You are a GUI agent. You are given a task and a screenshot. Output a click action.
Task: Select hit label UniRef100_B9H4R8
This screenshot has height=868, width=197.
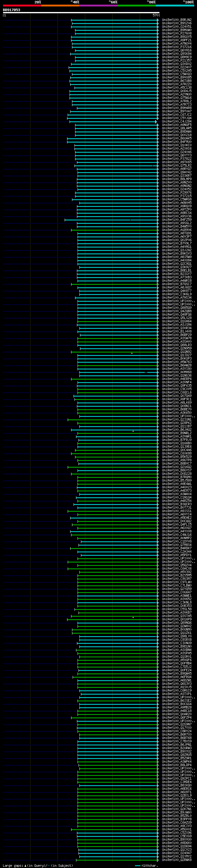(177, 108)
